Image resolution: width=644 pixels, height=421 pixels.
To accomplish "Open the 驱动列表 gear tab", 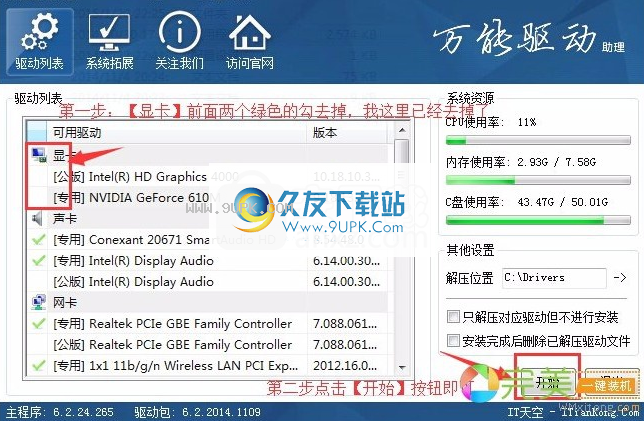I will [39, 41].
